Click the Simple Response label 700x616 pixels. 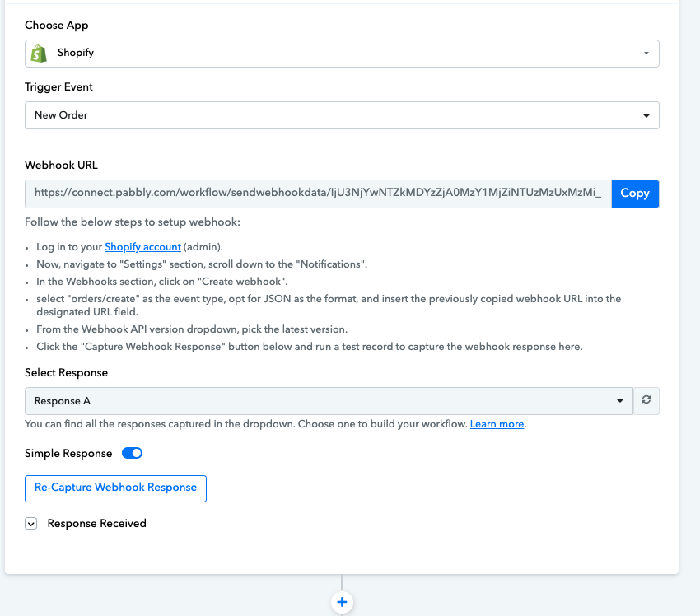click(x=68, y=454)
